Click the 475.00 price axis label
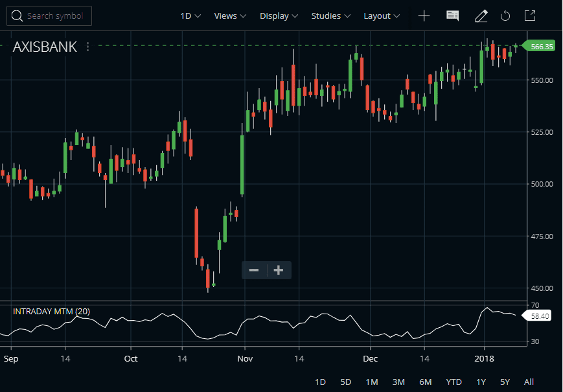 pyautogui.click(x=542, y=236)
